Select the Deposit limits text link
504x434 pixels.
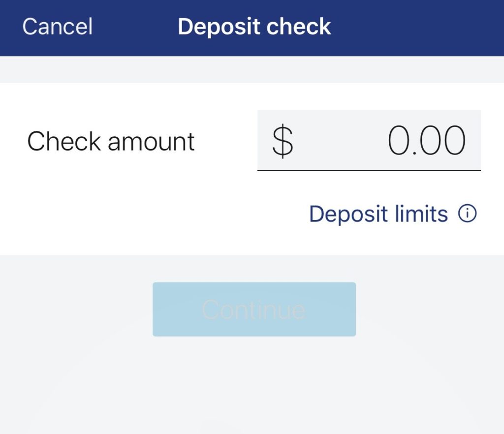(378, 213)
